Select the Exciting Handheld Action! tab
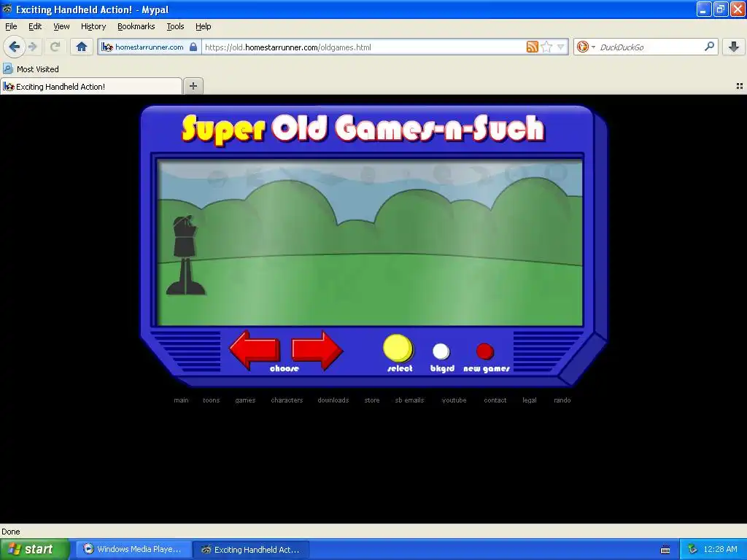Viewport: 747px width, 560px height. (91, 86)
